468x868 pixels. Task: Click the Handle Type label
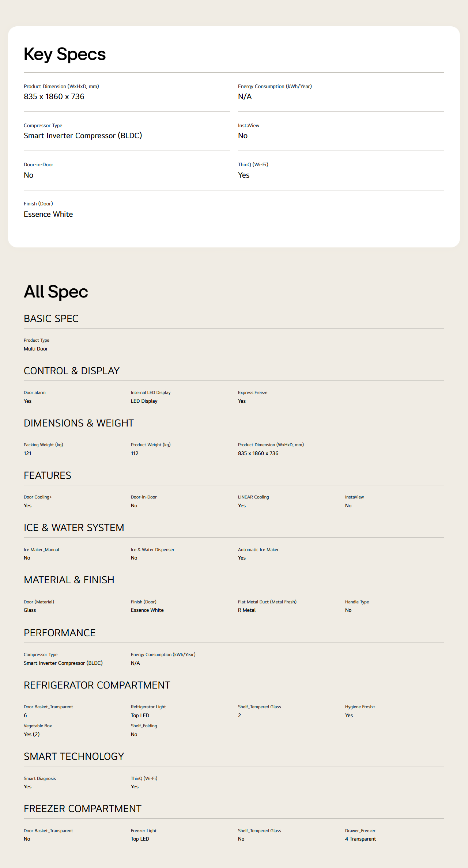pyautogui.click(x=357, y=602)
